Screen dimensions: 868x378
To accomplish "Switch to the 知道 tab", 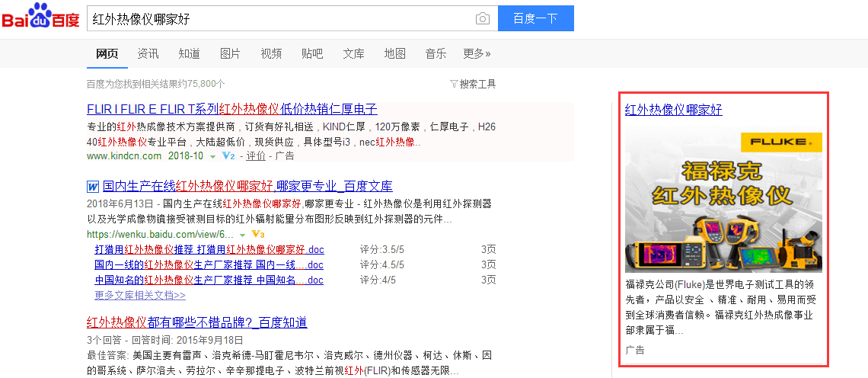I will coord(189,54).
